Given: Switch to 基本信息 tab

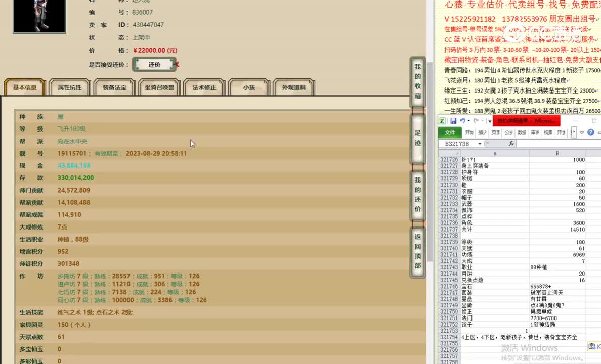Looking at the screenshot, I should pyautogui.click(x=25, y=87).
